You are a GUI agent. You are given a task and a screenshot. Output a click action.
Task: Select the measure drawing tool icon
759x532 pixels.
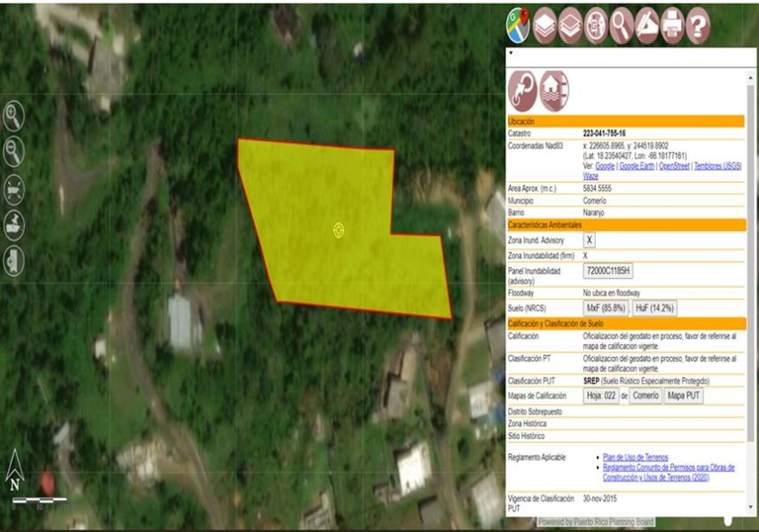647,26
